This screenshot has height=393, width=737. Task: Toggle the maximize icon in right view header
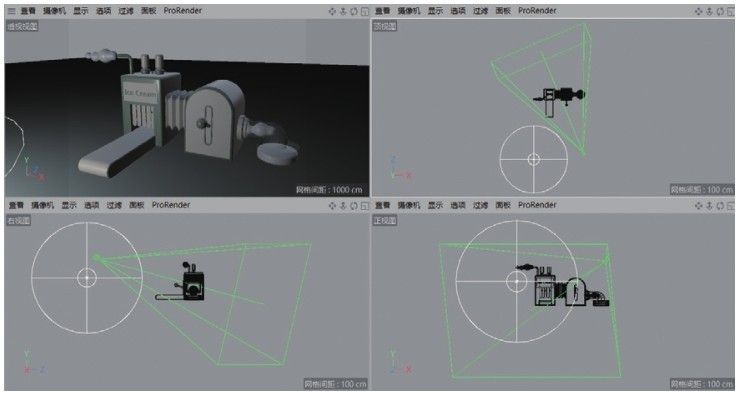pos(365,205)
